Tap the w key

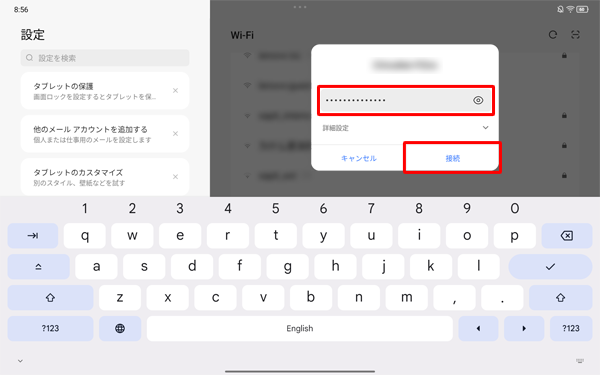(x=132, y=236)
